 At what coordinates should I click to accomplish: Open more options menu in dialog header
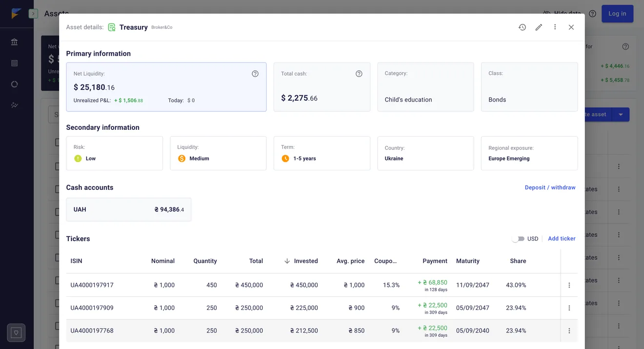pyautogui.click(x=555, y=27)
